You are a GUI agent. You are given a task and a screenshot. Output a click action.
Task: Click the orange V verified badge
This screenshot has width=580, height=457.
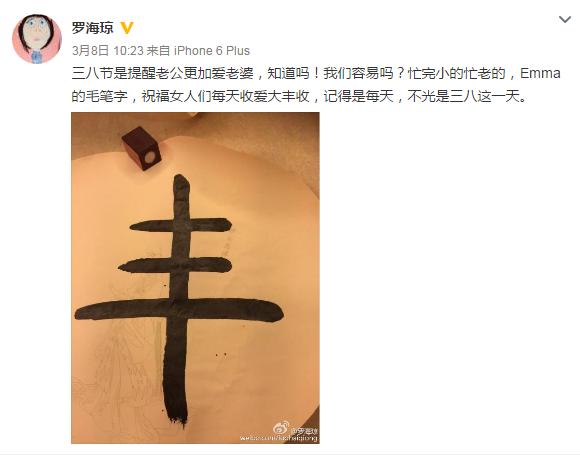(127, 28)
